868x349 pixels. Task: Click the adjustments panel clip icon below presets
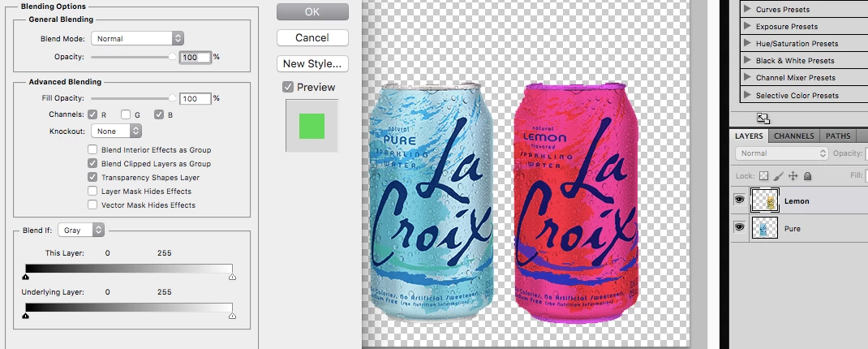click(763, 118)
